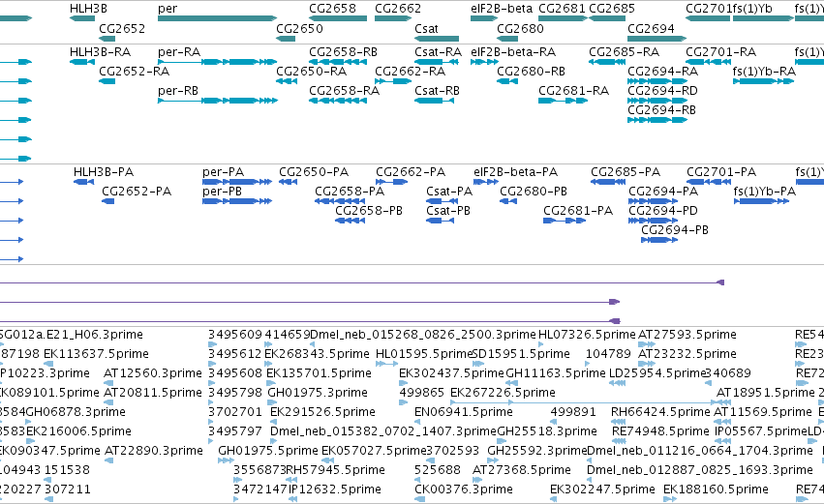Click EST label RH66424.5prime
The width and height of the screenshot is (824, 504).
click(660, 413)
